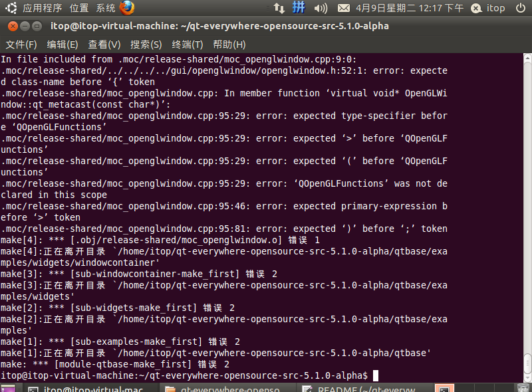
Task: Open the network connection indicator
Action: pyautogui.click(x=279, y=8)
